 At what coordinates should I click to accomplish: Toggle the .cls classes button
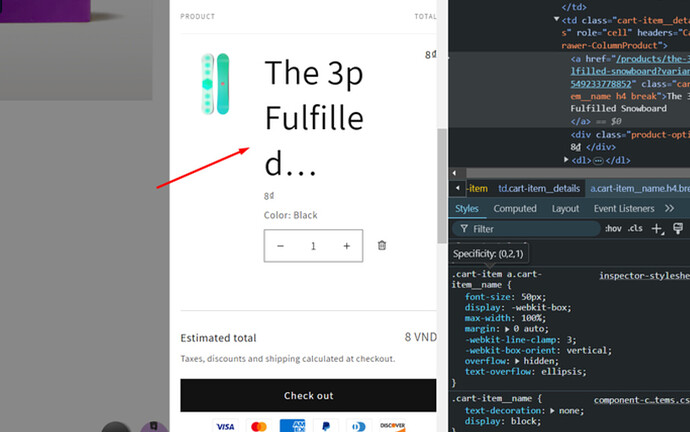(635, 228)
